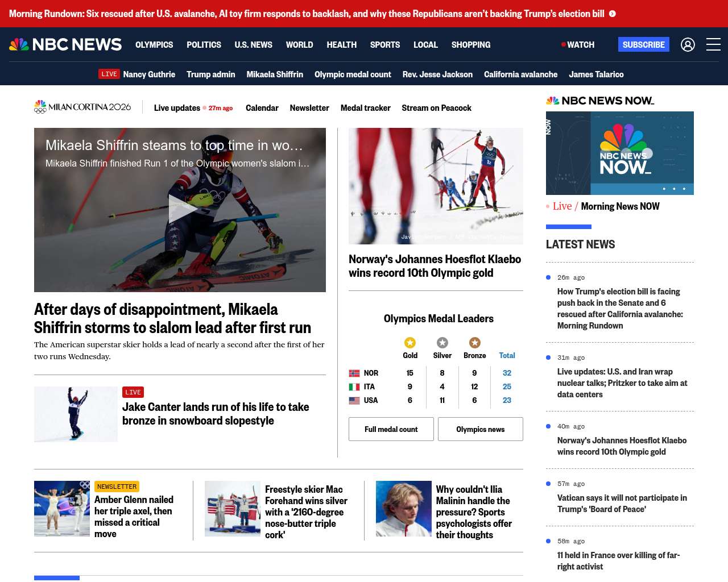Image resolution: width=728 pixels, height=582 pixels.
Task: Click the Norway flag in the medal table
Action: coord(354,373)
